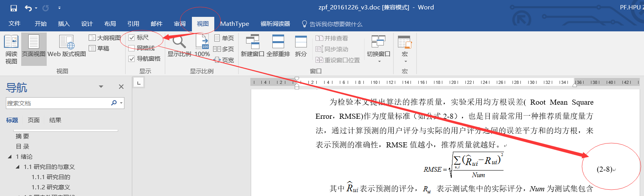The height and width of the screenshot is (196, 644).
Task: Open the undo history dropdown arrow
Action: tap(36, 8)
